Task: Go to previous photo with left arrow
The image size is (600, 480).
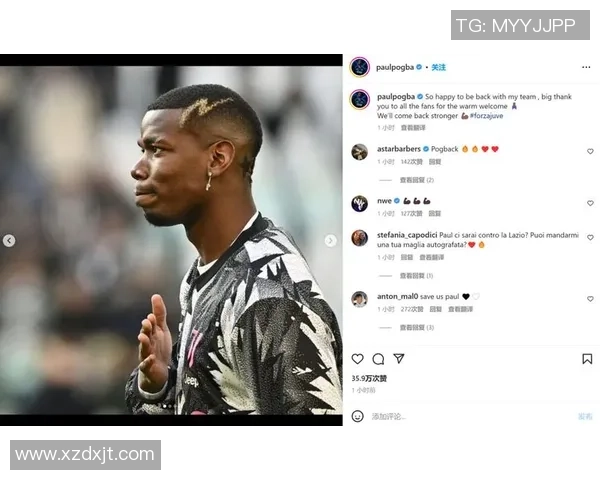Action: [9, 240]
